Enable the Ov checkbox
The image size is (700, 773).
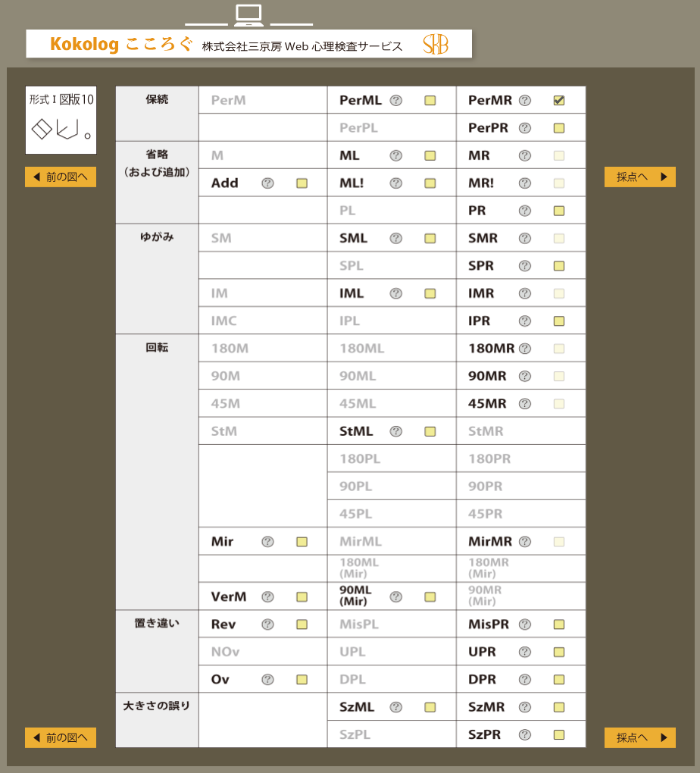point(302,680)
